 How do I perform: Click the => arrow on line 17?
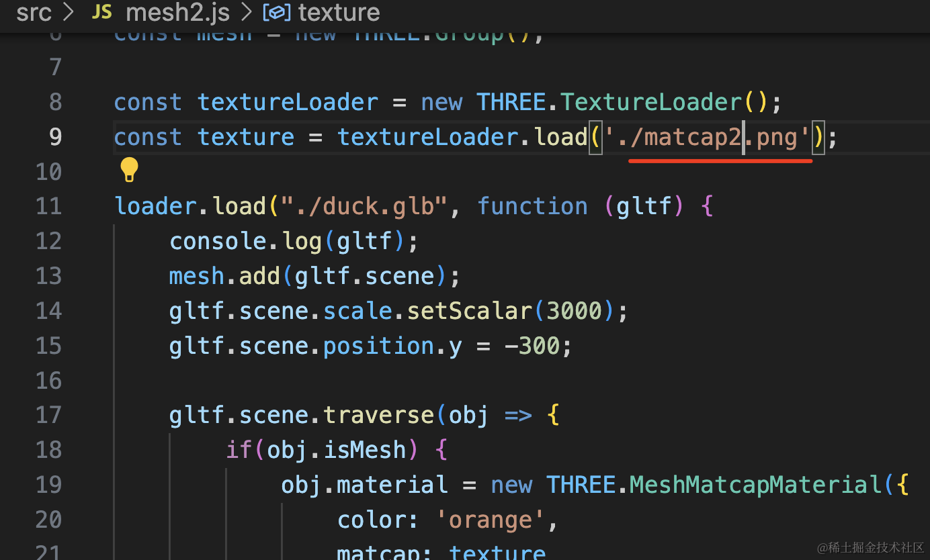(x=518, y=416)
